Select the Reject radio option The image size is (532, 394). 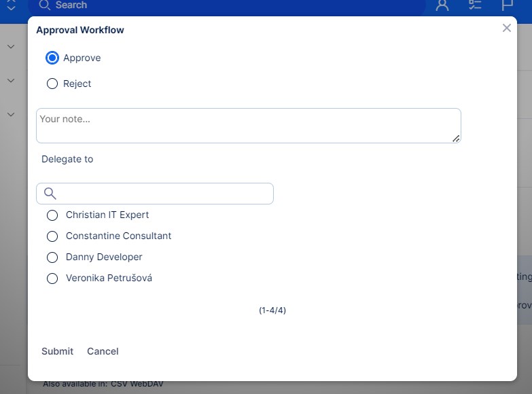pos(52,84)
